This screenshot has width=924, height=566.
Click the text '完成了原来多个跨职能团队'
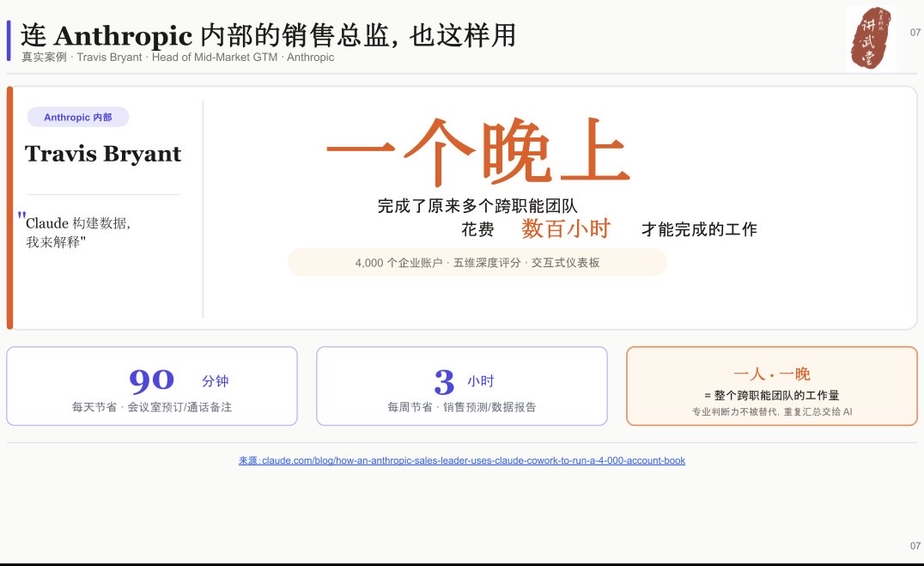477,206
